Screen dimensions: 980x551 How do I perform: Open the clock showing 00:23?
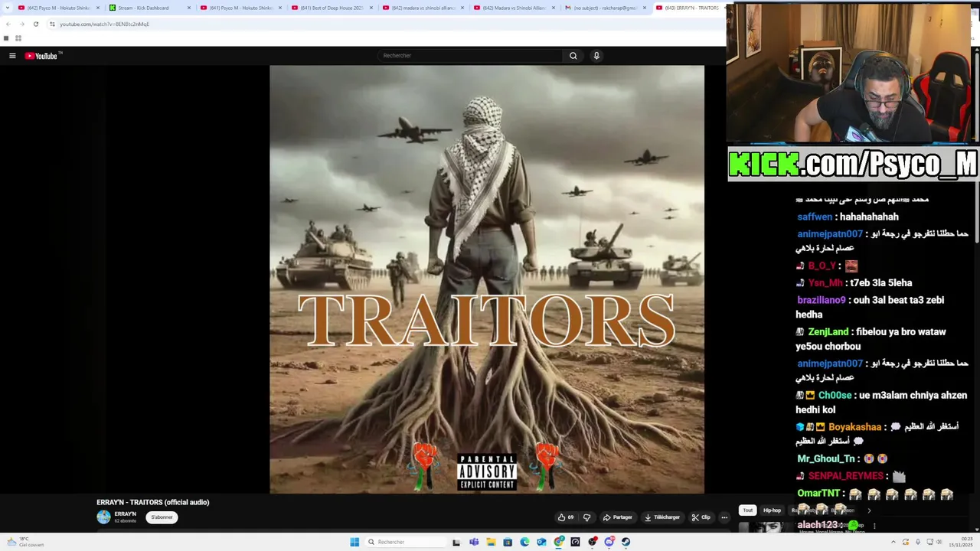[960, 542]
